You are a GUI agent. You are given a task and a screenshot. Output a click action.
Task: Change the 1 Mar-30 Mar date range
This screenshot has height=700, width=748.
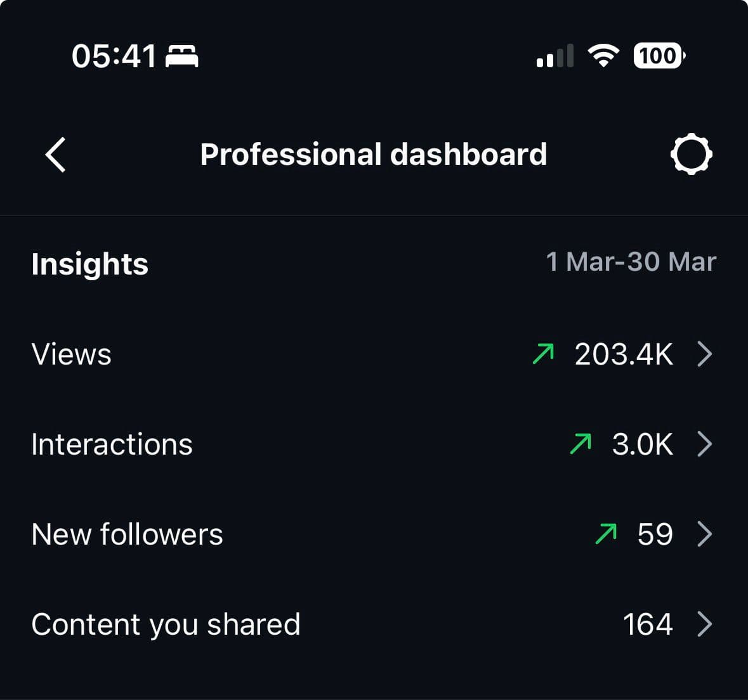click(631, 262)
